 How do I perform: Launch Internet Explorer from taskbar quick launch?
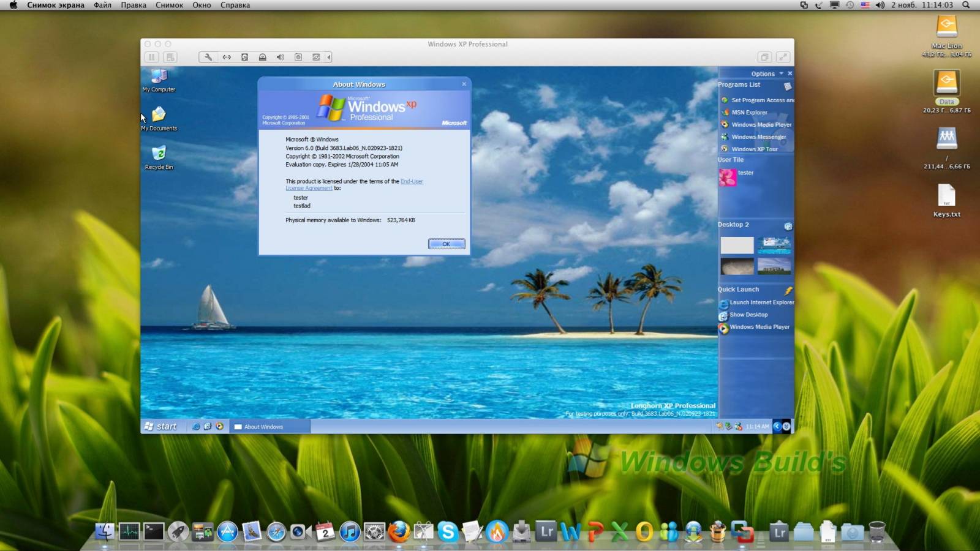pos(196,426)
